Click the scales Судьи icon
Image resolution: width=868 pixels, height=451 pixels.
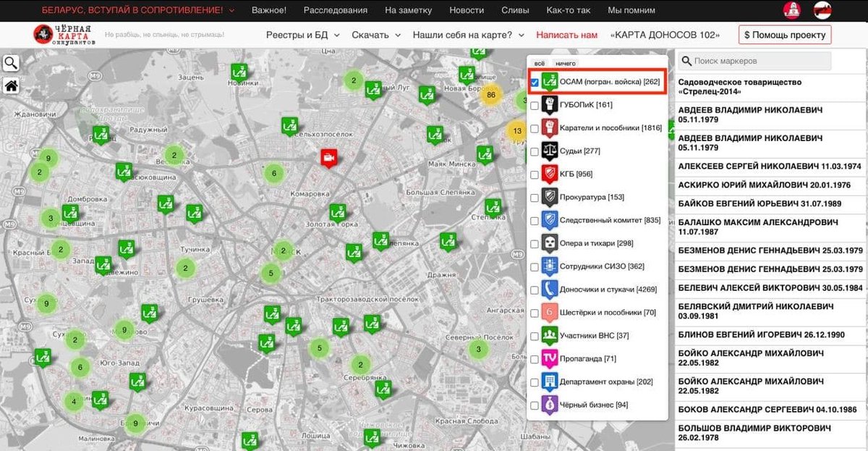click(550, 151)
